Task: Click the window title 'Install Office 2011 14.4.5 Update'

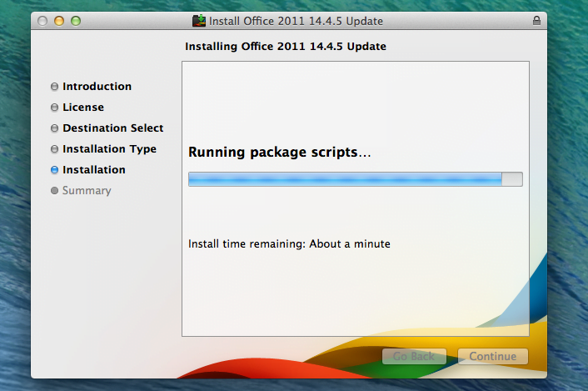Action: (296, 21)
